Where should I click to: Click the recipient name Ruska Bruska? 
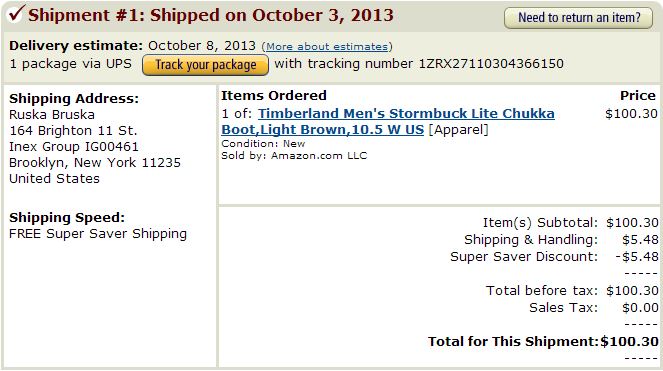[x=52, y=115]
